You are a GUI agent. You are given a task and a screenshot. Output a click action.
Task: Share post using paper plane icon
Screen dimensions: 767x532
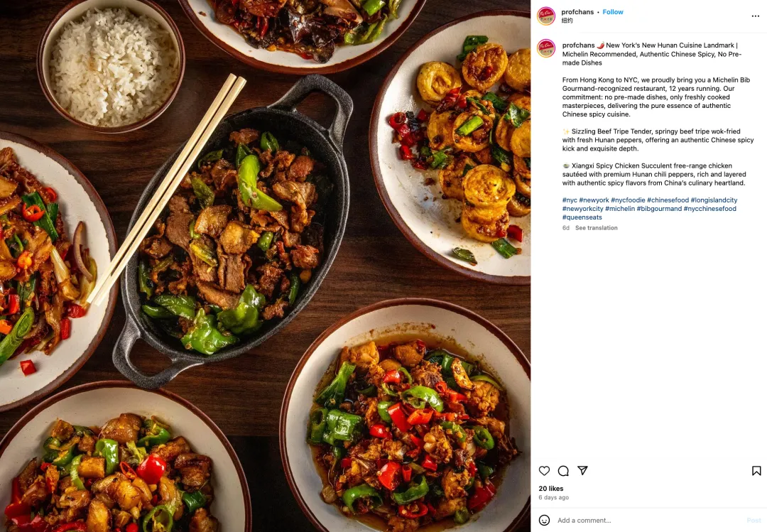582,470
